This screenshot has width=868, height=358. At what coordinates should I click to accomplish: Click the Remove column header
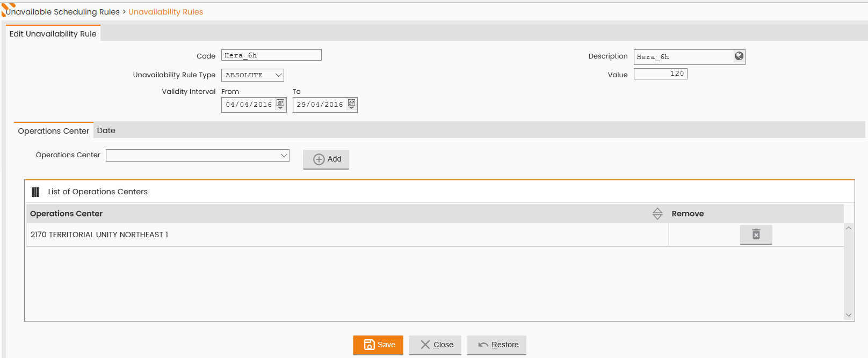(688, 214)
